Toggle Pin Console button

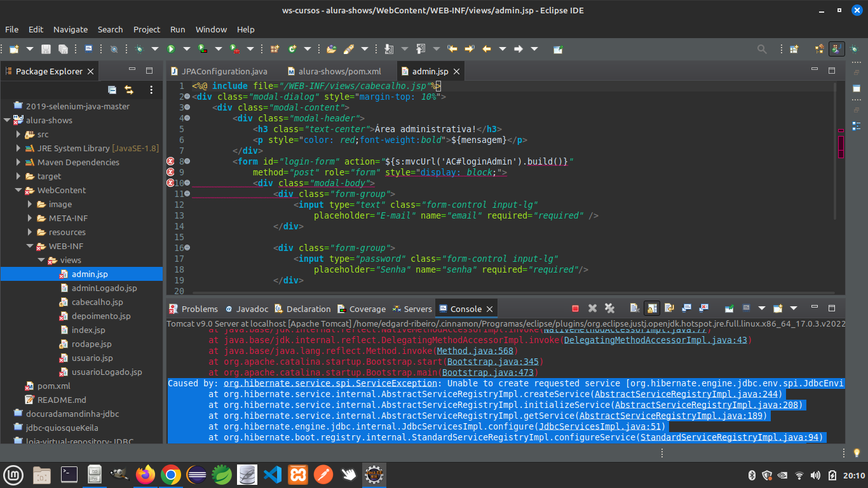coord(729,308)
